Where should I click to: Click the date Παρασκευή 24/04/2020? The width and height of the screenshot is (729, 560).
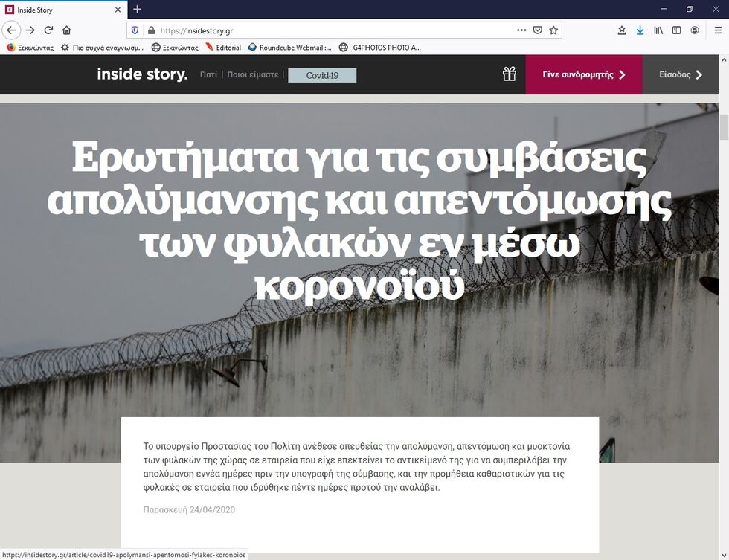point(189,510)
